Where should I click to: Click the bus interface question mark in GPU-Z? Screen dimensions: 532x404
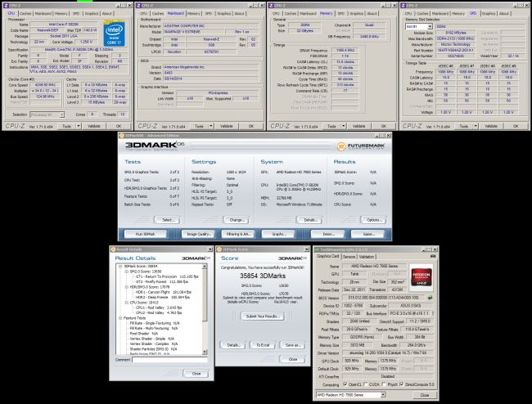433,313
